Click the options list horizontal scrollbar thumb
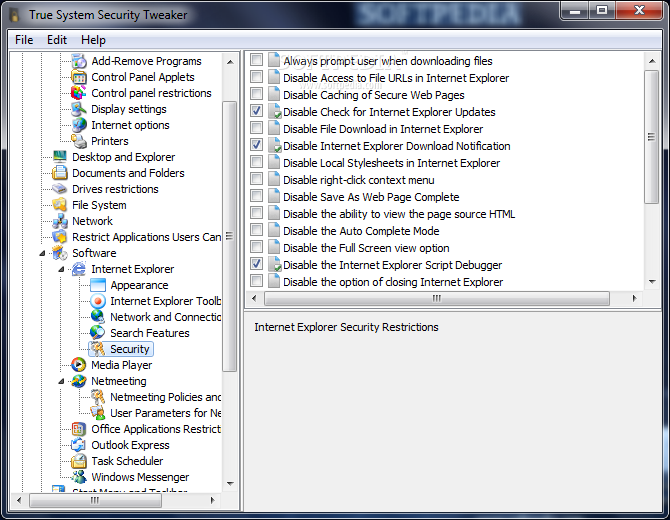Viewport: 670px width, 520px height. click(437, 298)
